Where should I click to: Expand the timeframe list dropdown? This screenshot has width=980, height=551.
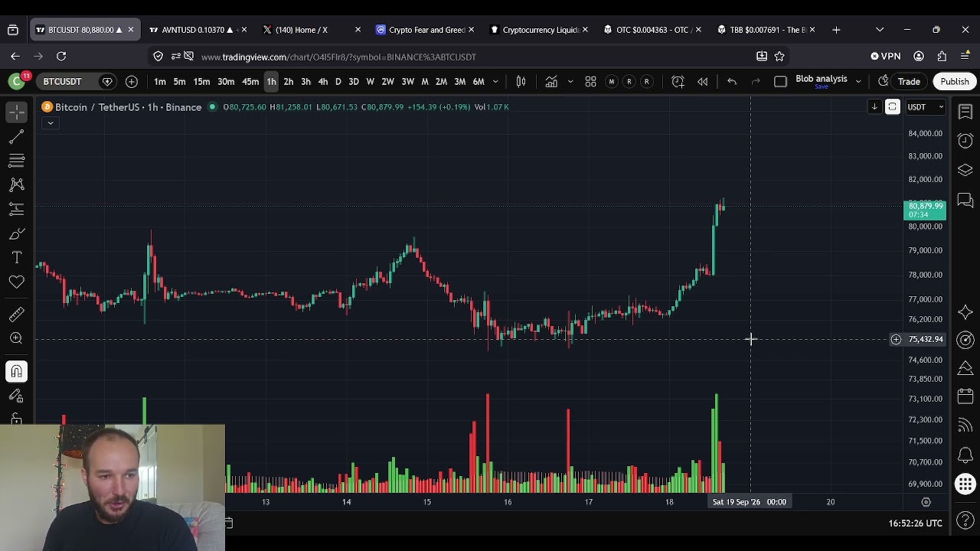click(495, 81)
